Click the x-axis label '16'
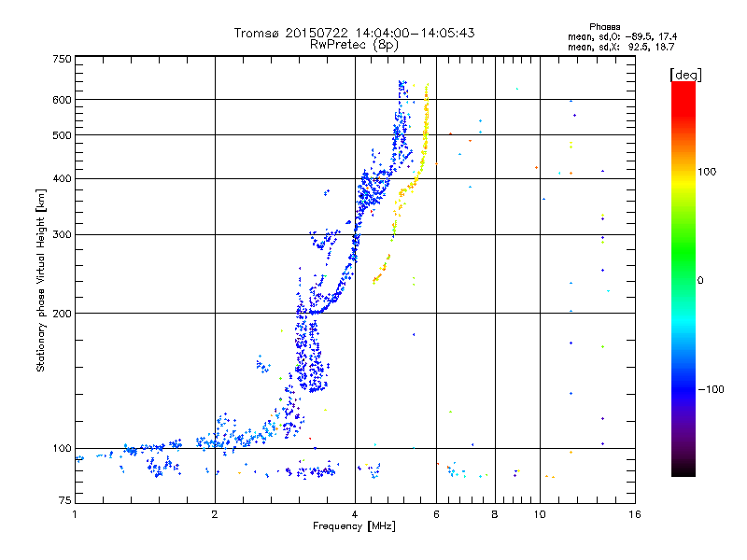 pyautogui.click(x=635, y=514)
